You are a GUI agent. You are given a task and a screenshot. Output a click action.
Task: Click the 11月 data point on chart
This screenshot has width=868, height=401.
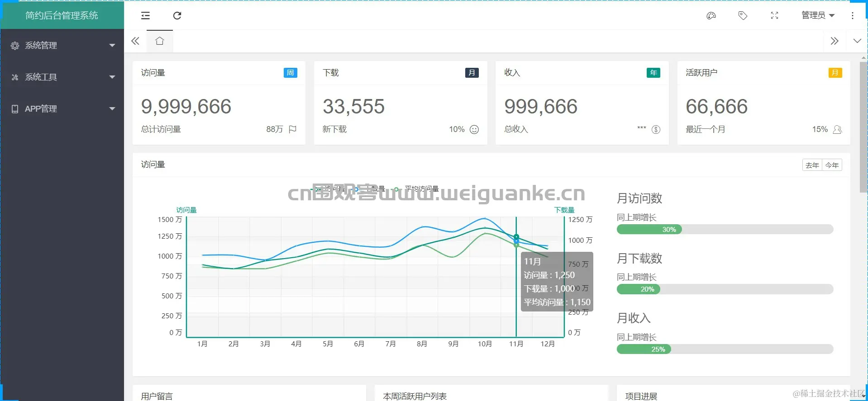[x=516, y=237]
